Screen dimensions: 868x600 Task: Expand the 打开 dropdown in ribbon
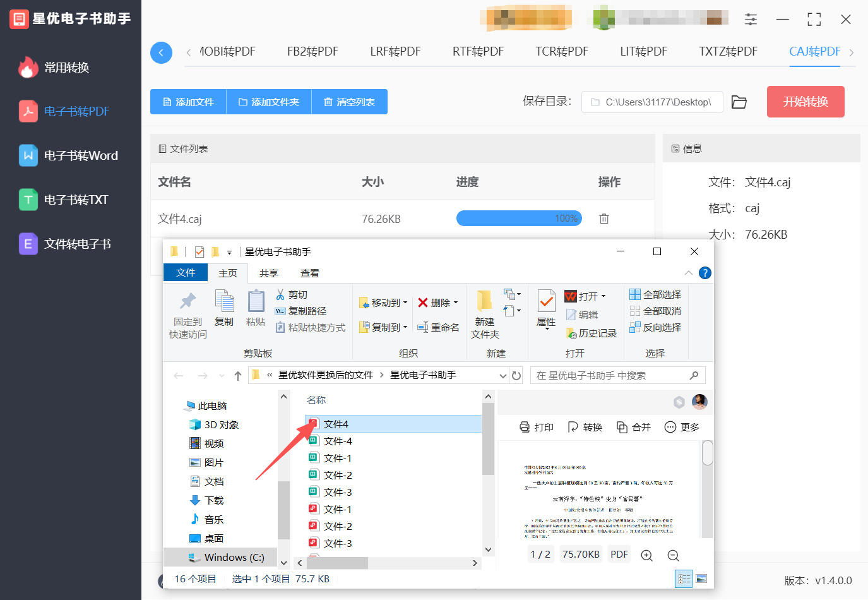[x=603, y=296]
